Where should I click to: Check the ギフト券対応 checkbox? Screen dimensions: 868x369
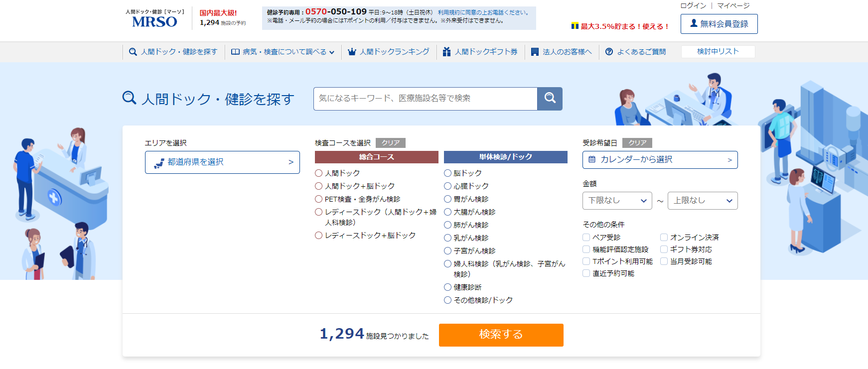coord(664,249)
